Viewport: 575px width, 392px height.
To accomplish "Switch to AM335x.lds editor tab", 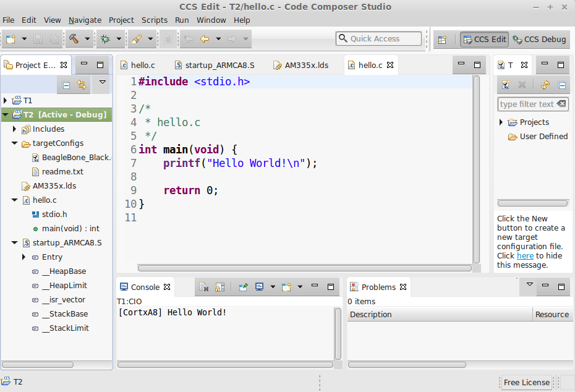I will coord(302,66).
